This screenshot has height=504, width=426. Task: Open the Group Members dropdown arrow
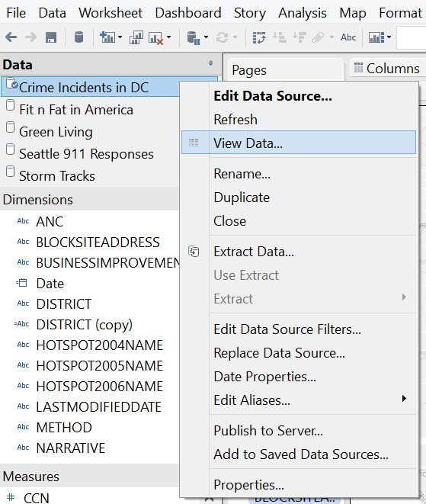point(332,37)
